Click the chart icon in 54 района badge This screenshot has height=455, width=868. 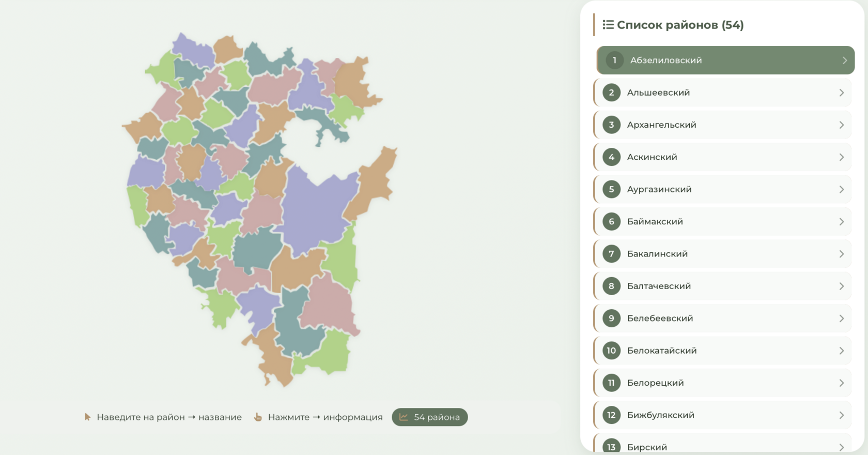[x=404, y=417]
